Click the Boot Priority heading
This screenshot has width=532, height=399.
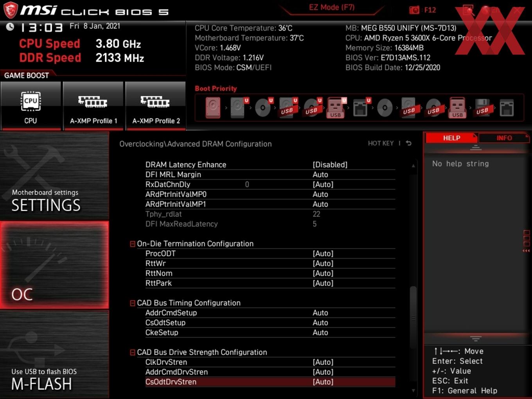pyautogui.click(x=216, y=88)
